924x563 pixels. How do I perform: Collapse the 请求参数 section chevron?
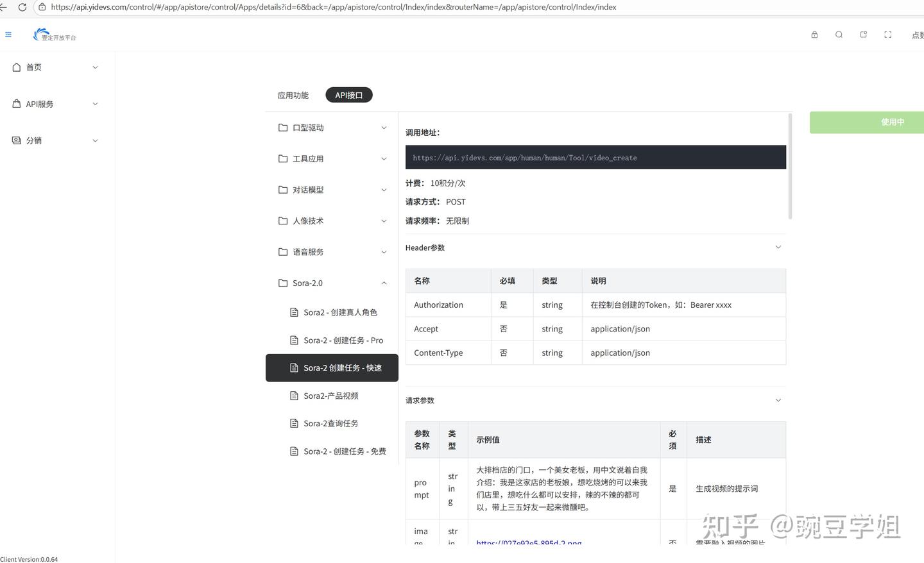click(x=778, y=400)
